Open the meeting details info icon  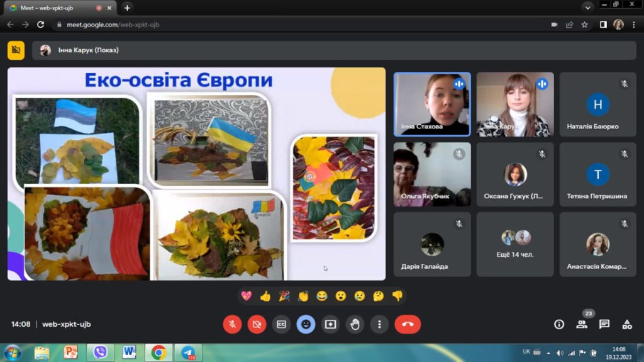pyautogui.click(x=558, y=324)
